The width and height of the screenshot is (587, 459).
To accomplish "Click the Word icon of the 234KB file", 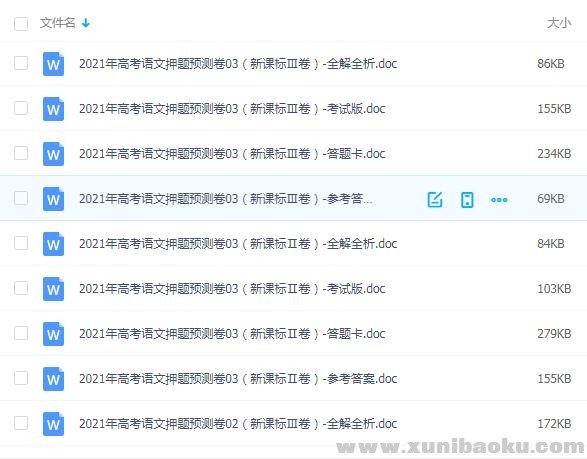I will [53, 154].
